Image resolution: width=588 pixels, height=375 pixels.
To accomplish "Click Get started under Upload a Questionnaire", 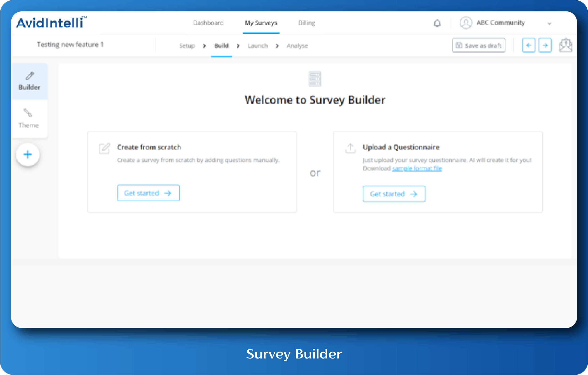I will pos(394,194).
